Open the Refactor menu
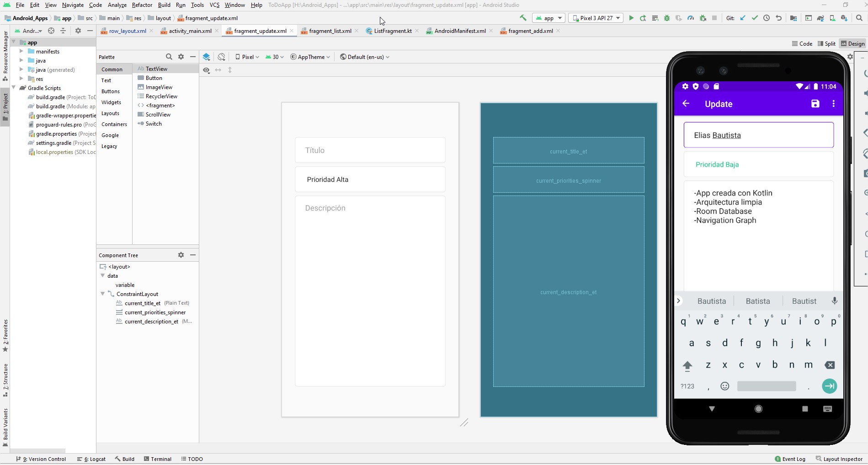The image size is (868, 465). 142,5
